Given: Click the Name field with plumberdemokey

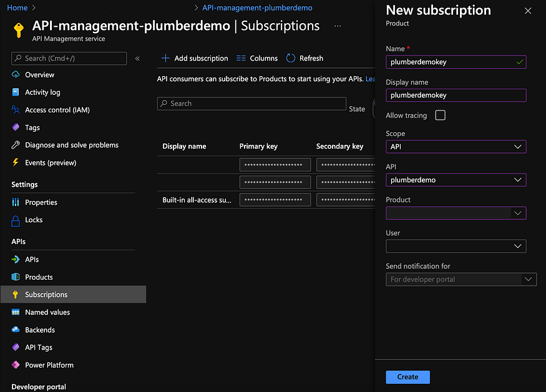Looking at the screenshot, I should click(x=456, y=62).
